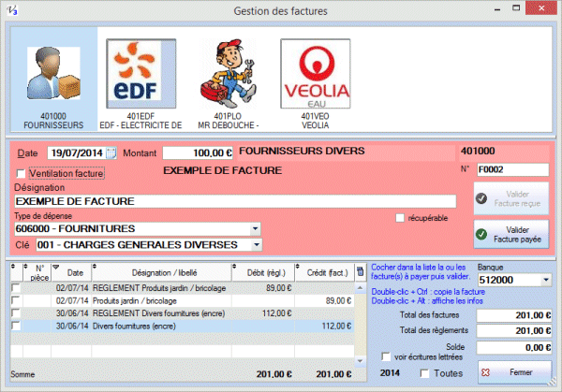Tick the récupérable checkbox

click(400, 218)
